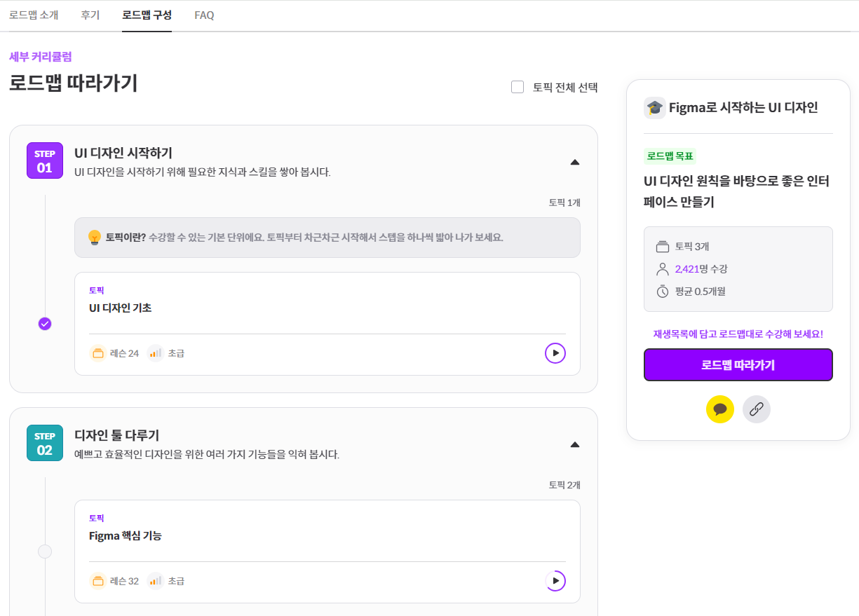859x616 pixels.
Task: Click level bars icon in Figma 핵심 기능 card
Action: 156,581
